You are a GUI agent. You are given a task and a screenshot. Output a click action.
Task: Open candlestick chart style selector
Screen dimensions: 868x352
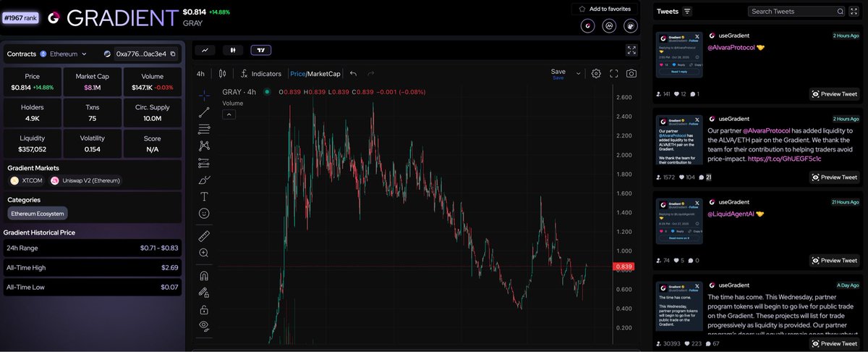click(x=222, y=73)
